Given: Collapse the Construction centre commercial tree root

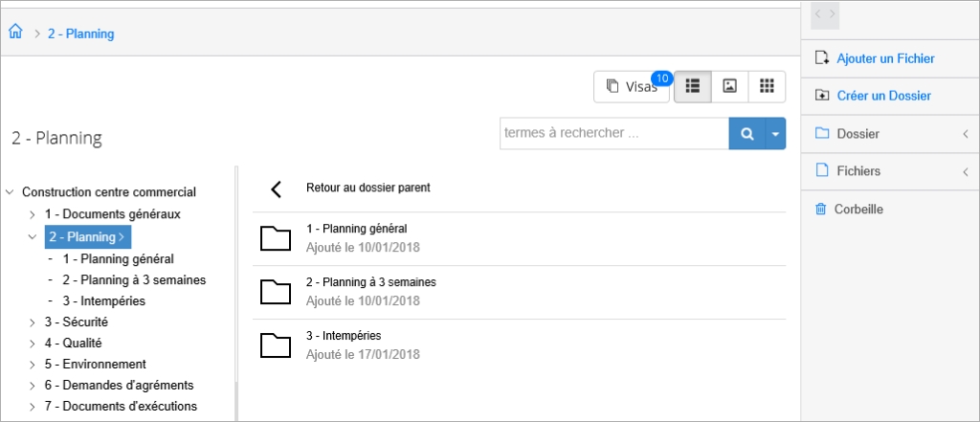Looking at the screenshot, I should pos(10,192).
